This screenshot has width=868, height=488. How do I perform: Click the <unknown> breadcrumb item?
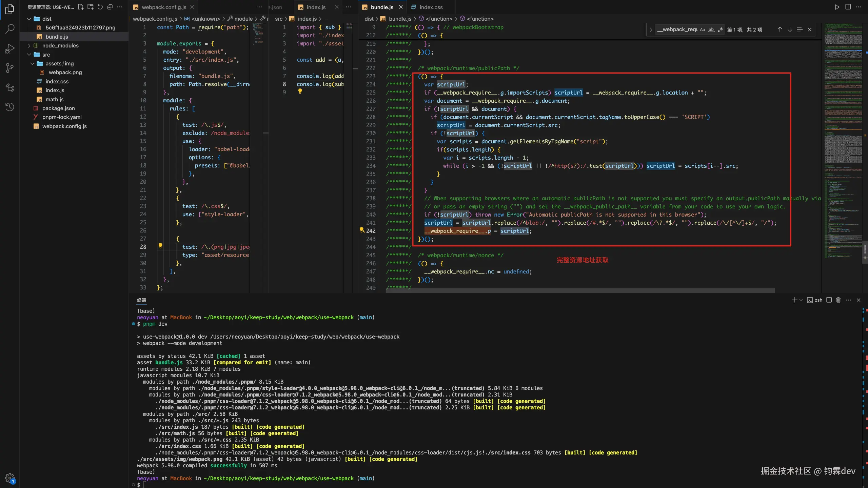[205, 19]
